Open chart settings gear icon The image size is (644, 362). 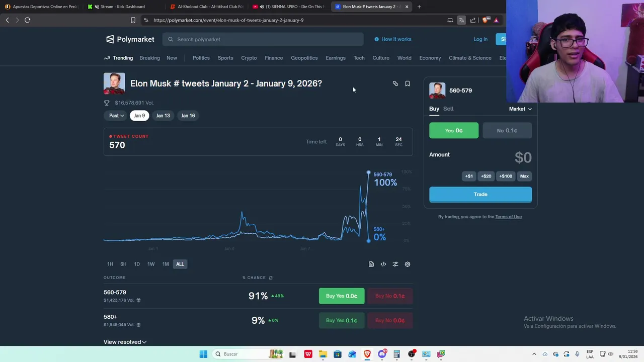(408, 264)
